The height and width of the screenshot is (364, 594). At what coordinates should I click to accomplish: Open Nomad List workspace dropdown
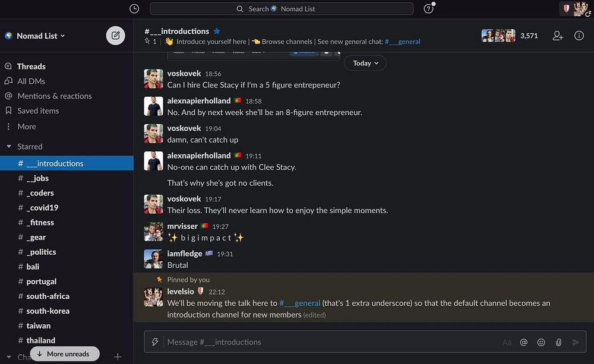pyautogui.click(x=40, y=36)
